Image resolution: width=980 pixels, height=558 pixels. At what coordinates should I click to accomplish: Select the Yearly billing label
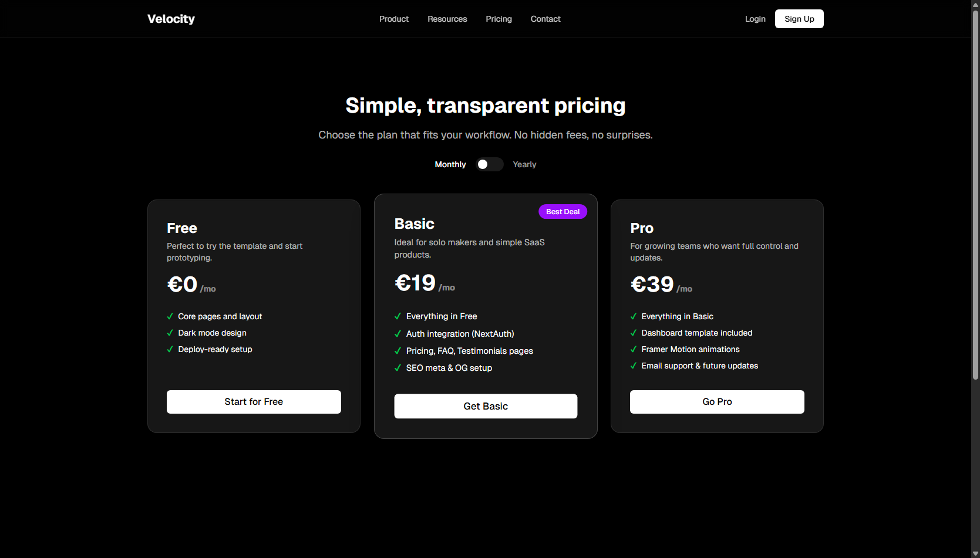click(x=524, y=164)
